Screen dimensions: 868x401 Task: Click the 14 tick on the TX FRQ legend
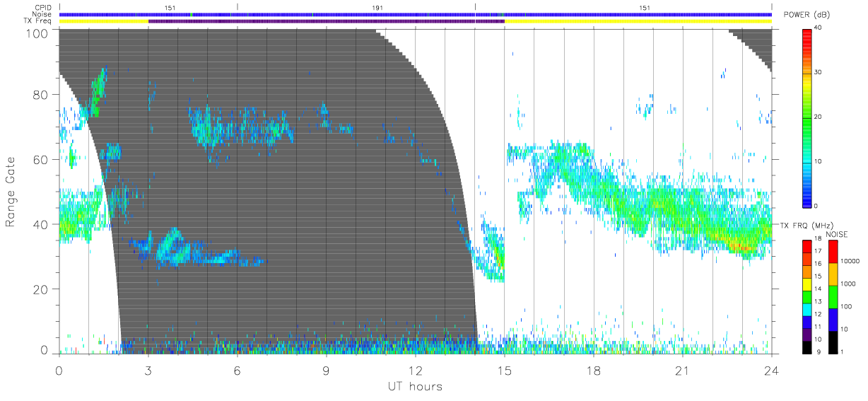point(819,290)
